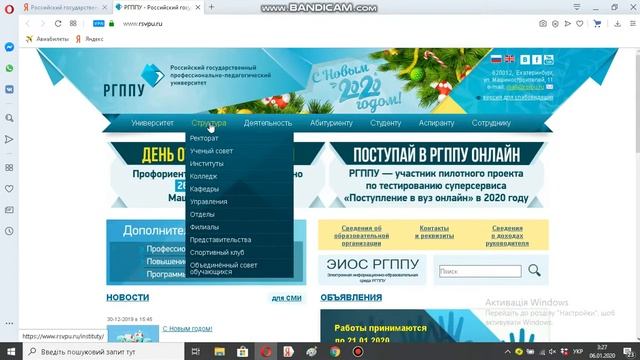Open university Facebook social icon

point(537,60)
